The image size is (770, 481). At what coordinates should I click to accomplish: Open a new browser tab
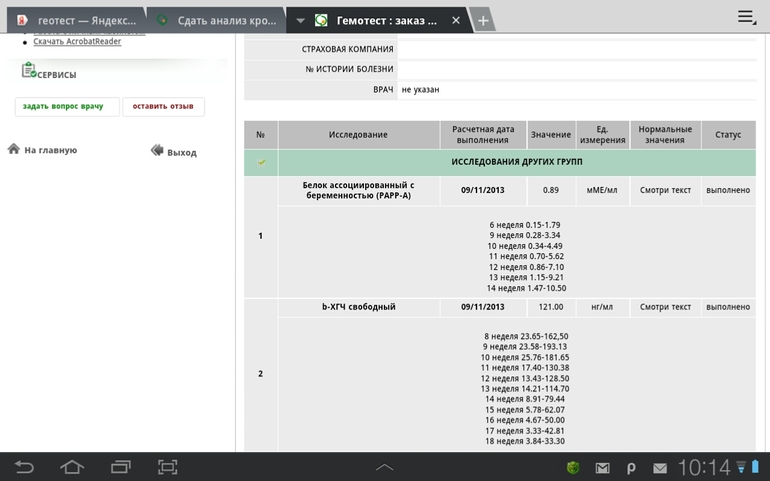(483, 20)
